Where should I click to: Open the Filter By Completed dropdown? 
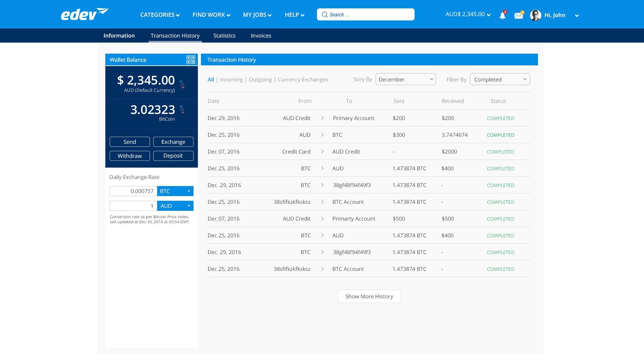[x=500, y=79]
